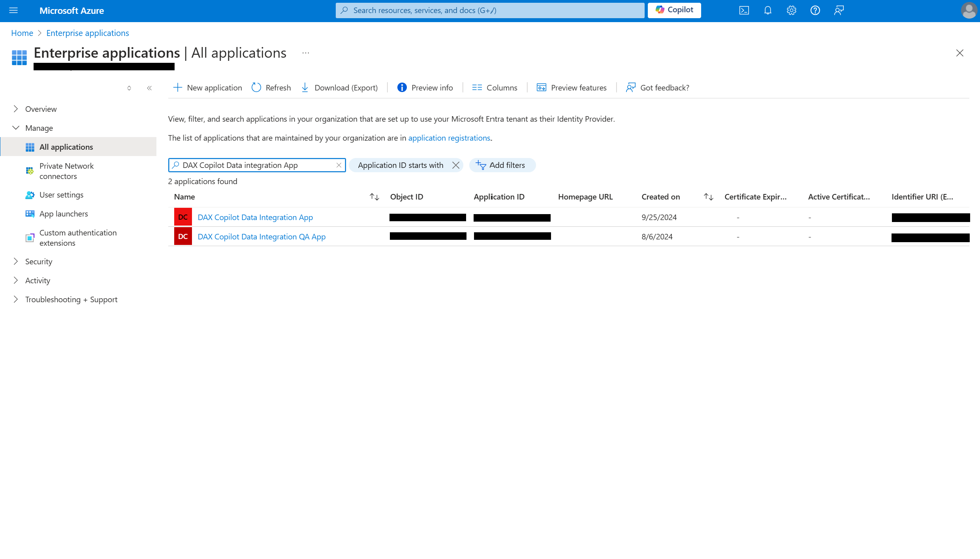Sort by the Created on column arrows
The width and height of the screenshot is (980, 559).
[x=709, y=197]
